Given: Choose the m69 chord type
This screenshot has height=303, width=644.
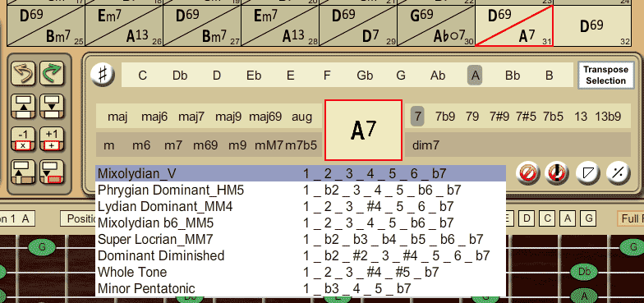Looking at the screenshot, I should [x=205, y=145].
